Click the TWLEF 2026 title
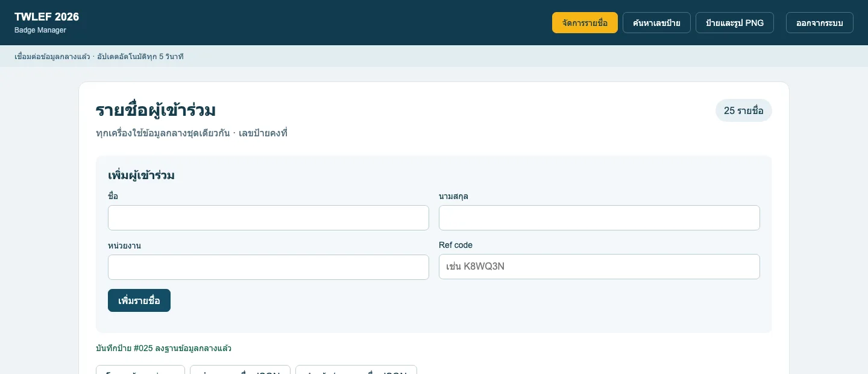Screen dimensions: 868x374 46,17
